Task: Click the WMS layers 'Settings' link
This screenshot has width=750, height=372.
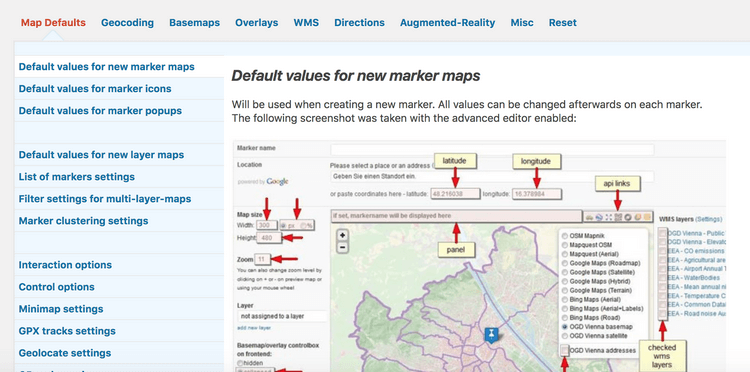Action: pos(708,219)
